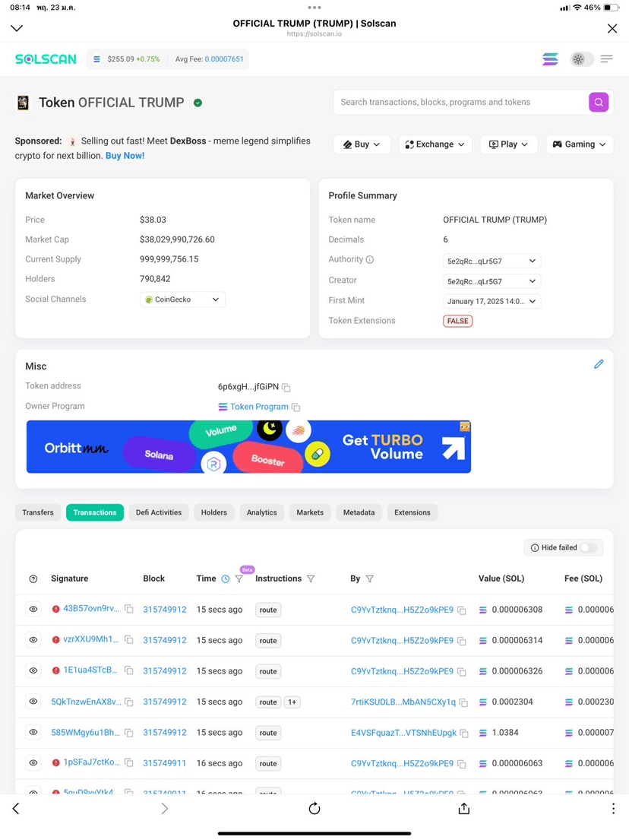Collapse the in-app browser with chevron down
Image resolution: width=629 pixels, height=840 pixels.
coord(17,28)
